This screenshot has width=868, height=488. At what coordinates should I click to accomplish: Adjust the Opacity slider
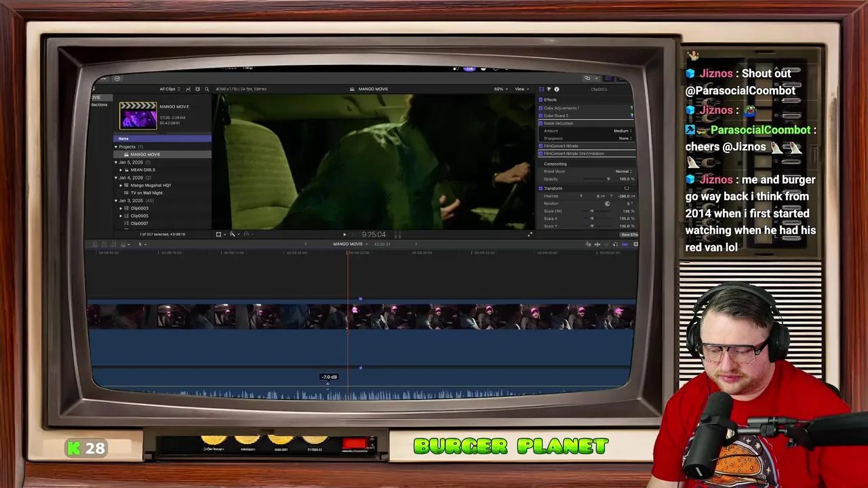click(596, 179)
